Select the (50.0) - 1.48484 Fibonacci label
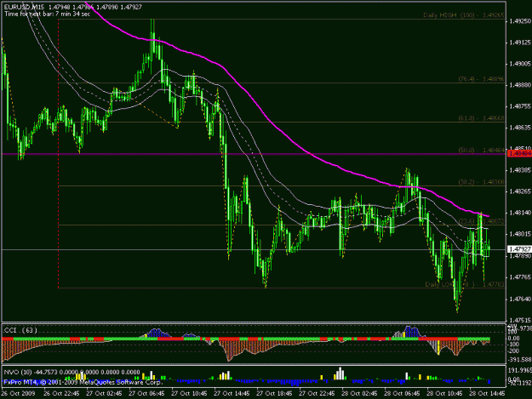532x399 pixels. [482, 150]
